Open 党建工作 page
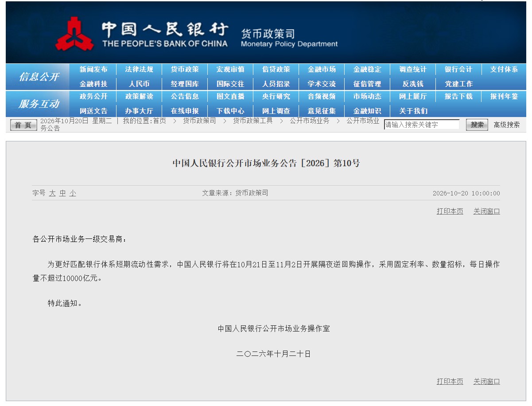 pyautogui.click(x=458, y=84)
